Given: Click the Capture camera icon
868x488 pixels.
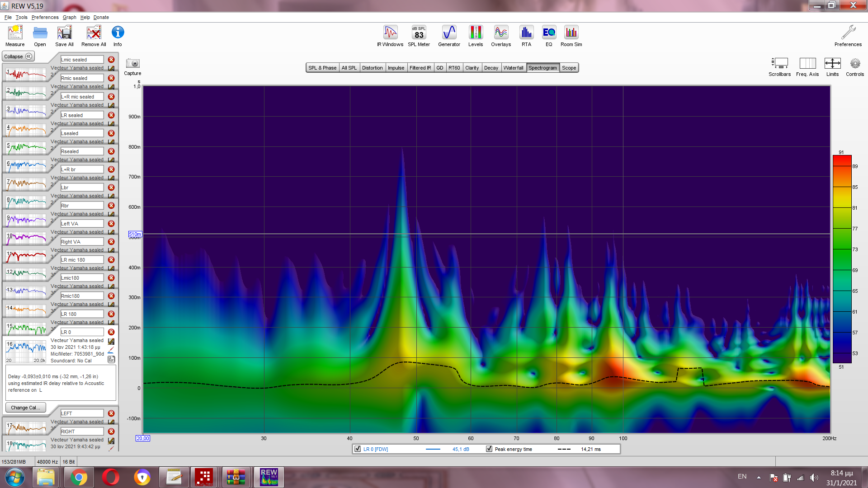Looking at the screenshot, I should click(132, 64).
